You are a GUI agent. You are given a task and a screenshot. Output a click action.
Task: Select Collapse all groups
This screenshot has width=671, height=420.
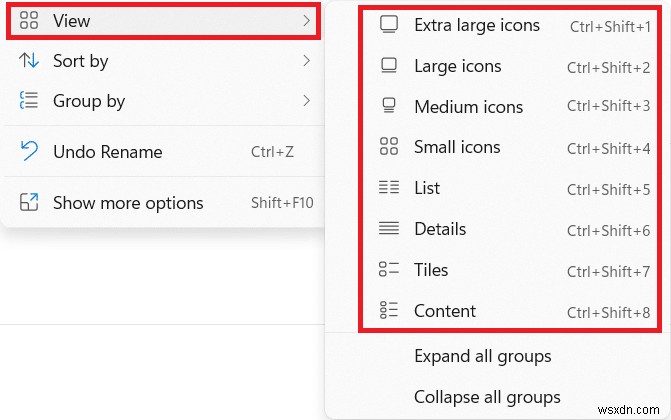(x=487, y=397)
